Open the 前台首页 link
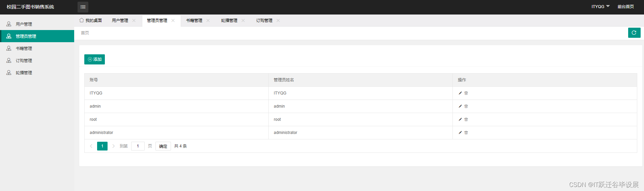Image resolution: width=644 pixels, height=191 pixels. click(x=626, y=7)
